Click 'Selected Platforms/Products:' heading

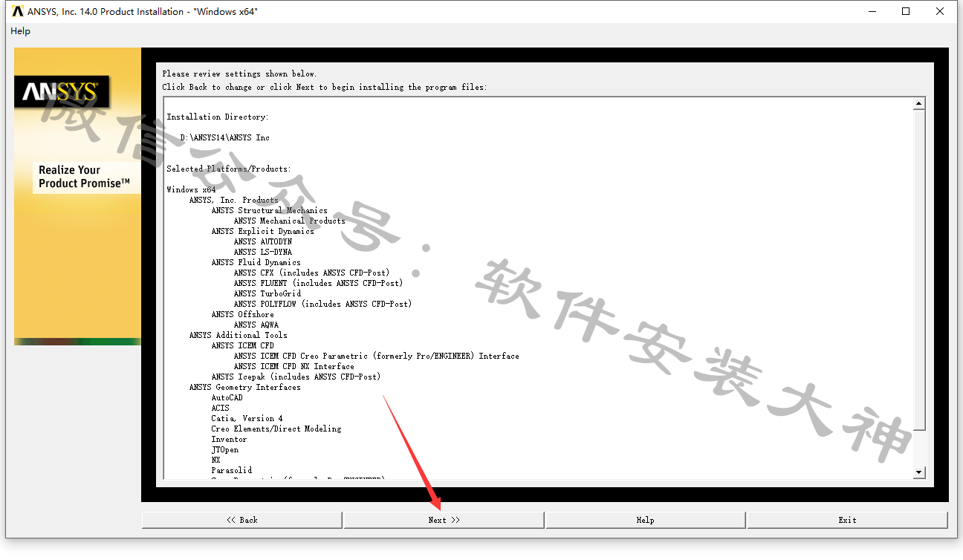229,169
